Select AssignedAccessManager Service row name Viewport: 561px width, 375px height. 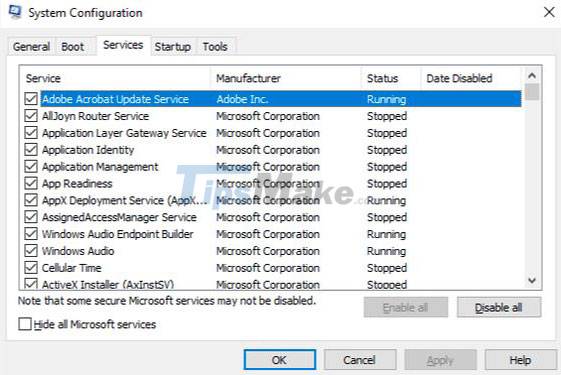119,217
